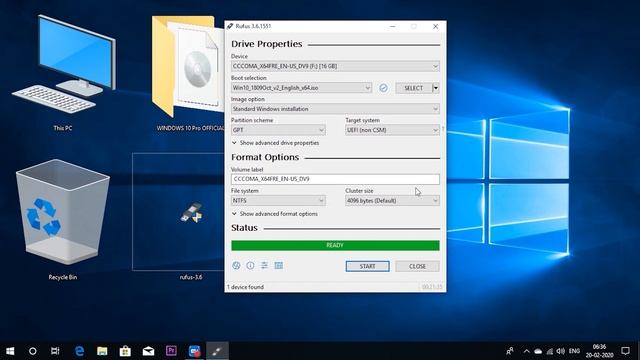Click '1 device found' status text
Viewport: 640px width, 360px height.
click(x=245, y=287)
